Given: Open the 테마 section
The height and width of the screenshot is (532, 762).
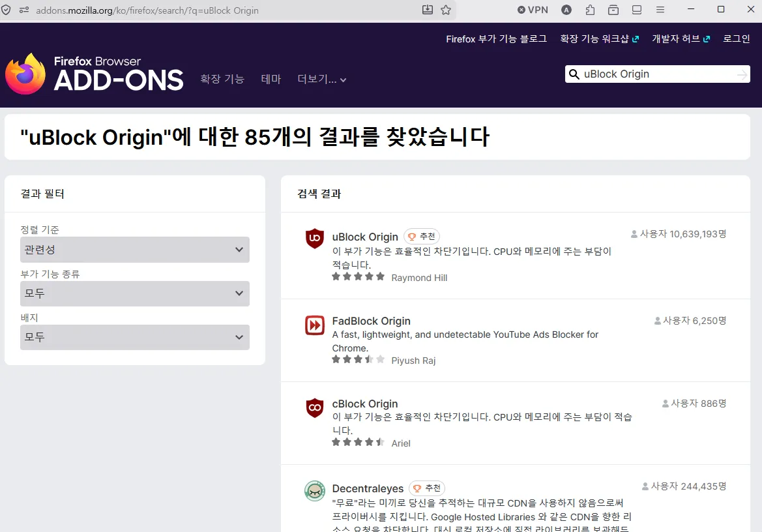Looking at the screenshot, I should 271,79.
